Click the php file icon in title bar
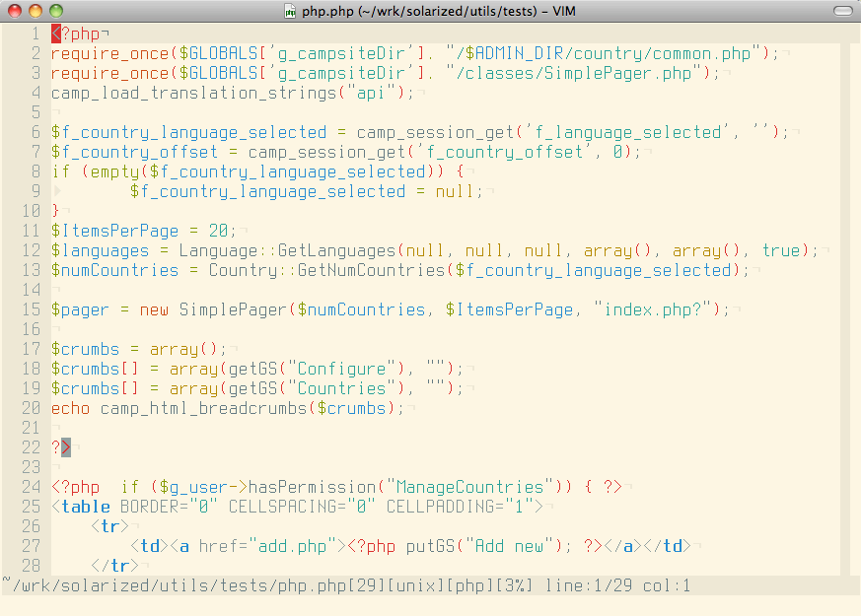 [290, 11]
